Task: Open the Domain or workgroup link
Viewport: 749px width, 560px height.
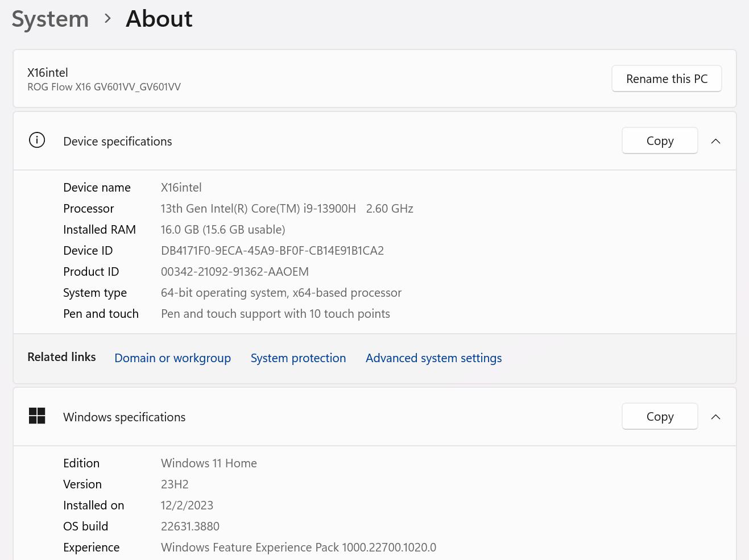Action: 172,358
